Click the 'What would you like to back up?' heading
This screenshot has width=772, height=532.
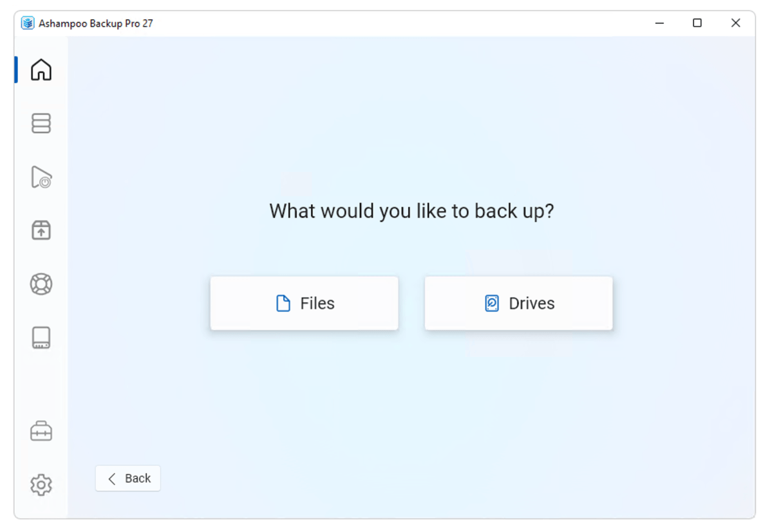click(411, 212)
